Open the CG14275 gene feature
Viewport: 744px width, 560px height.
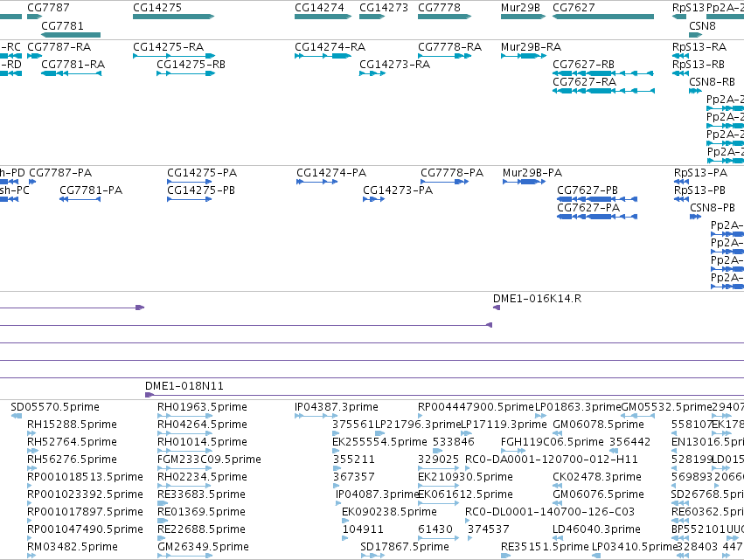[174, 17]
